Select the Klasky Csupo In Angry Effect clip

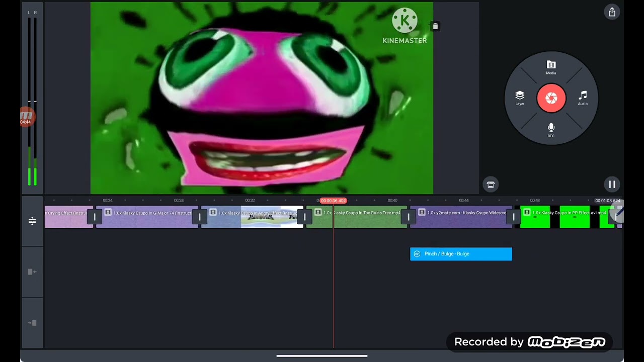click(252, 217)
